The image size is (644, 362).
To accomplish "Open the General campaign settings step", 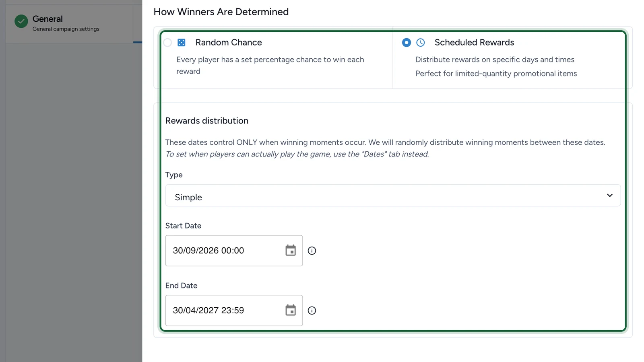I will (69, 23).
